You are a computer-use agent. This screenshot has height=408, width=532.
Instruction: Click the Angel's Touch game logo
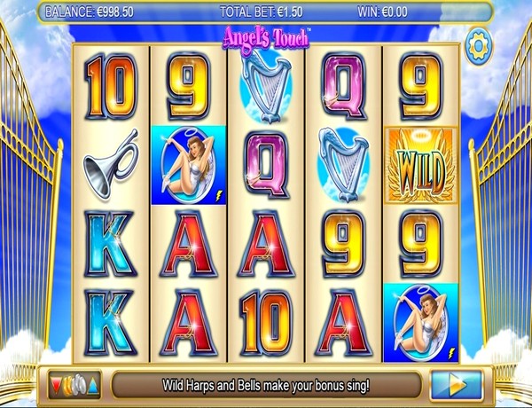tap(266, 37)
